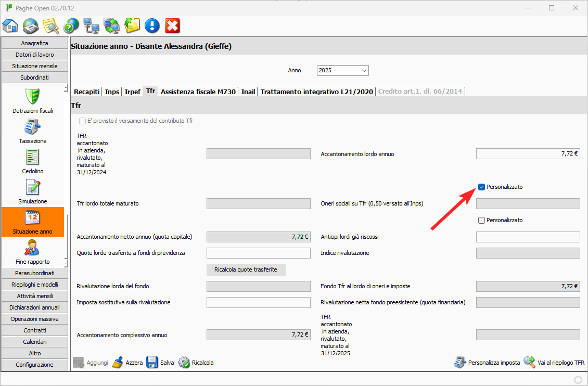The image size is (588, 386).
Task: Click the Salva button
Action: pos(160,363)
